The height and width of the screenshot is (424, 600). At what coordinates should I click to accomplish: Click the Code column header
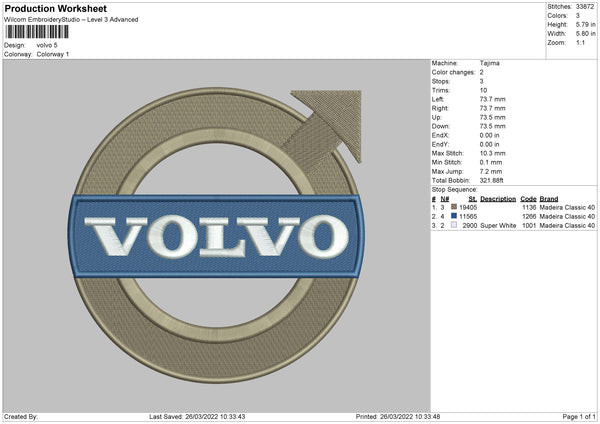click(x=528, y=199)
